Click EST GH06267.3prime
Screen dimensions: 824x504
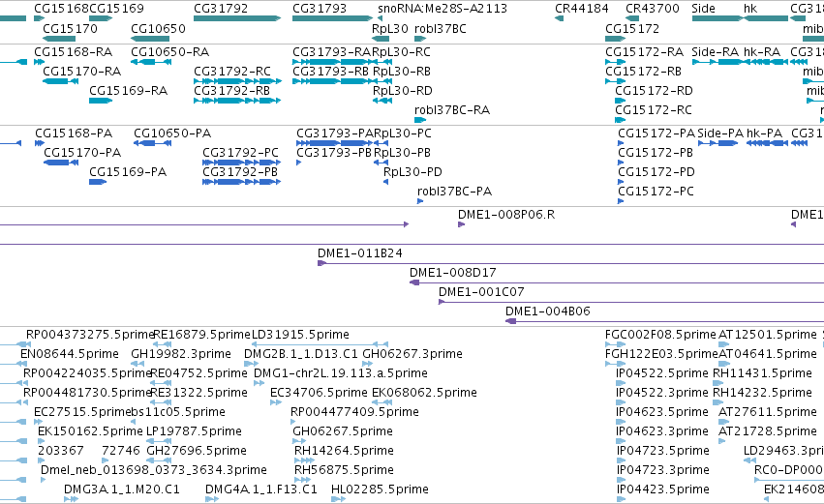412,354
